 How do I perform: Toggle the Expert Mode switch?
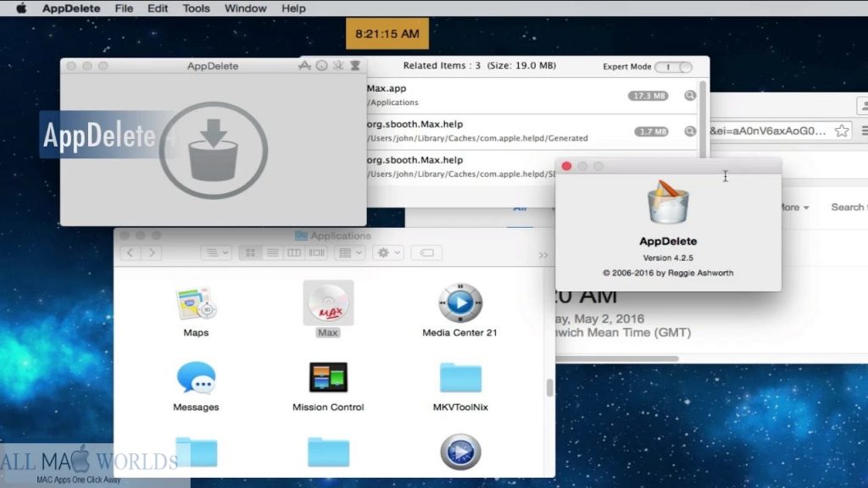[673, 67]
